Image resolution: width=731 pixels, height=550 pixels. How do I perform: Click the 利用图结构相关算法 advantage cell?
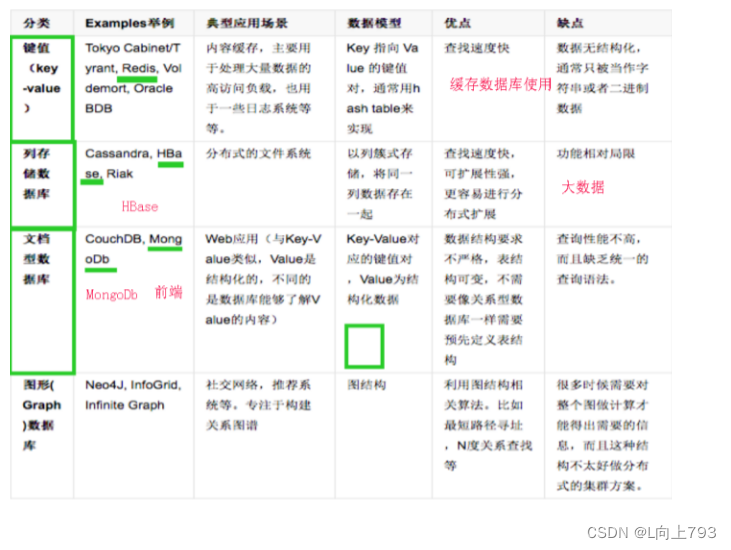point(488,436)
